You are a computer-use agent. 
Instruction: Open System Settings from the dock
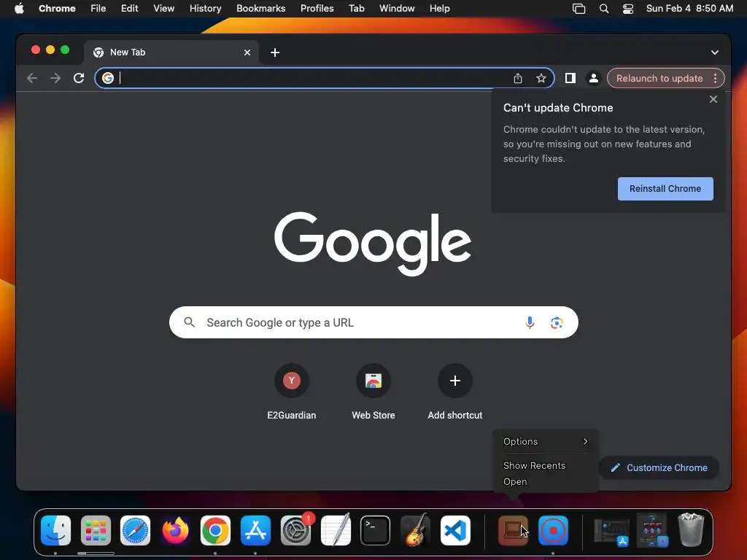click(x=296, y=530)
